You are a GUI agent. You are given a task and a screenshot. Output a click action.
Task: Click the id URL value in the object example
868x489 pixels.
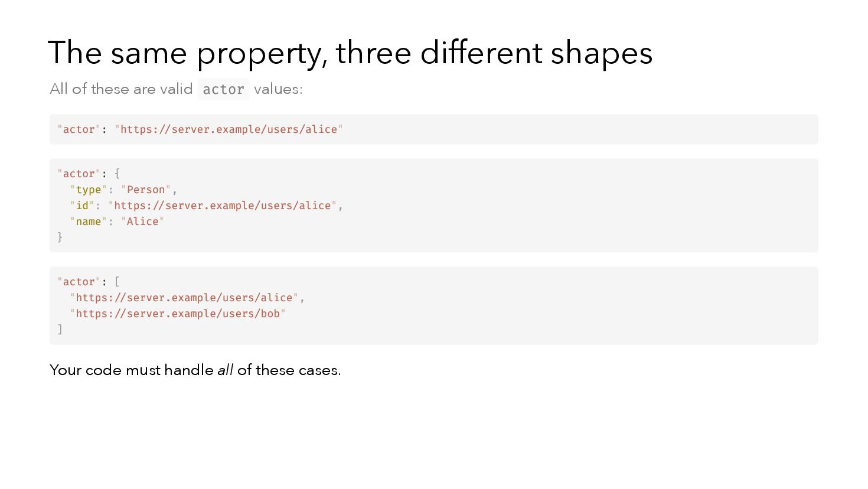click(x=222, y=206)
